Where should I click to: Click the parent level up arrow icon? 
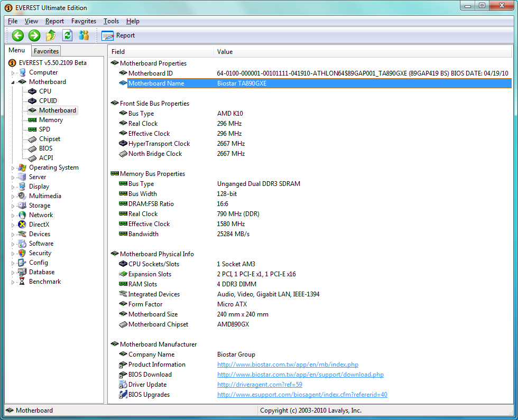point(51,35)
